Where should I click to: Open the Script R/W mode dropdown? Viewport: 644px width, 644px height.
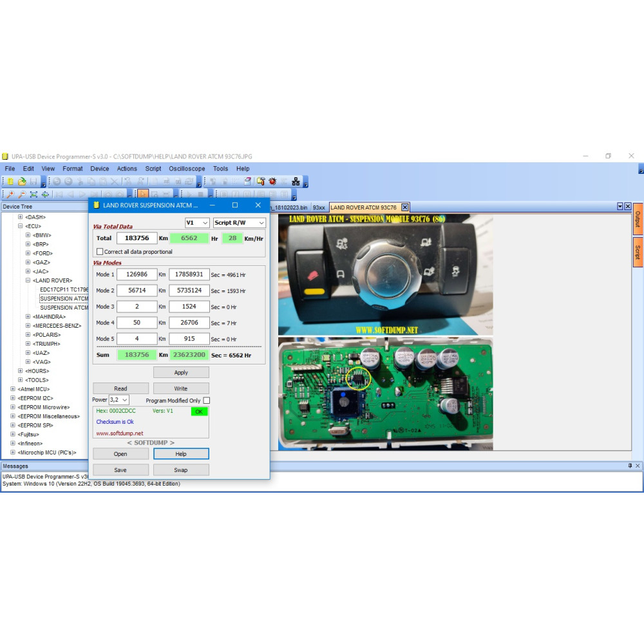click(240, 223)
